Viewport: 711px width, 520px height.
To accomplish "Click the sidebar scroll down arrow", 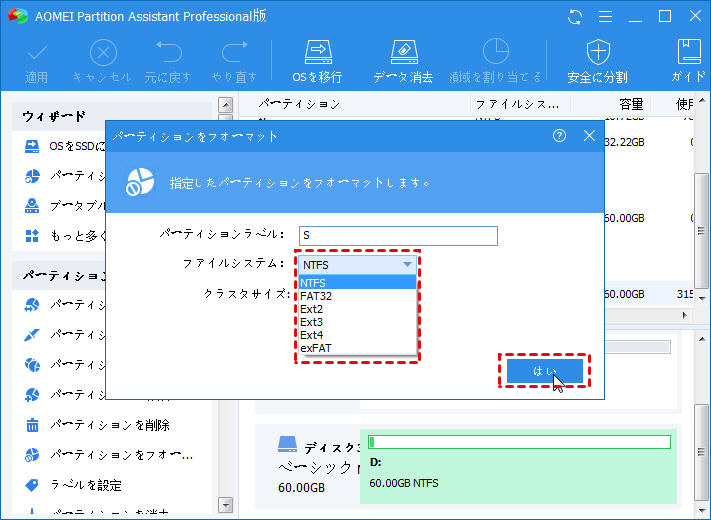I will (225, 504).
